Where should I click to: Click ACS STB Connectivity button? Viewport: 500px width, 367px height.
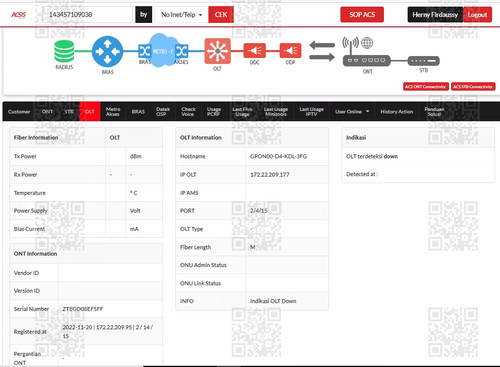[x=473, y=87]
